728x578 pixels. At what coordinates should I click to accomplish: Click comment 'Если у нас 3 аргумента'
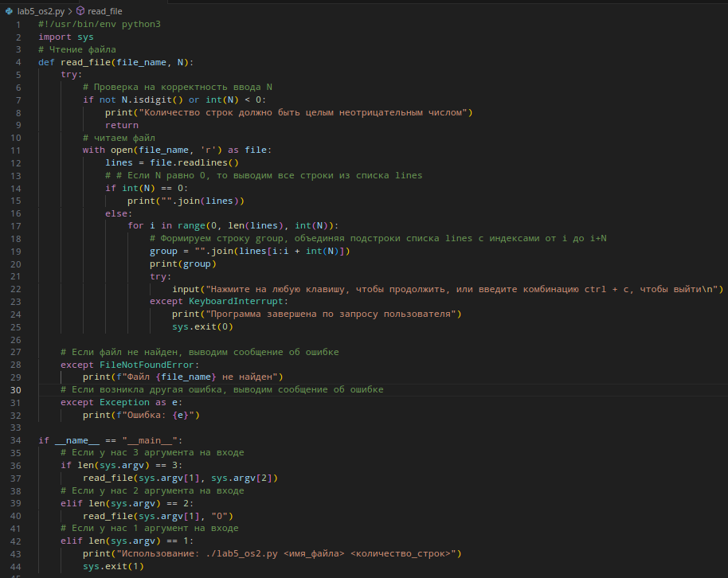(x=133, y=452)
